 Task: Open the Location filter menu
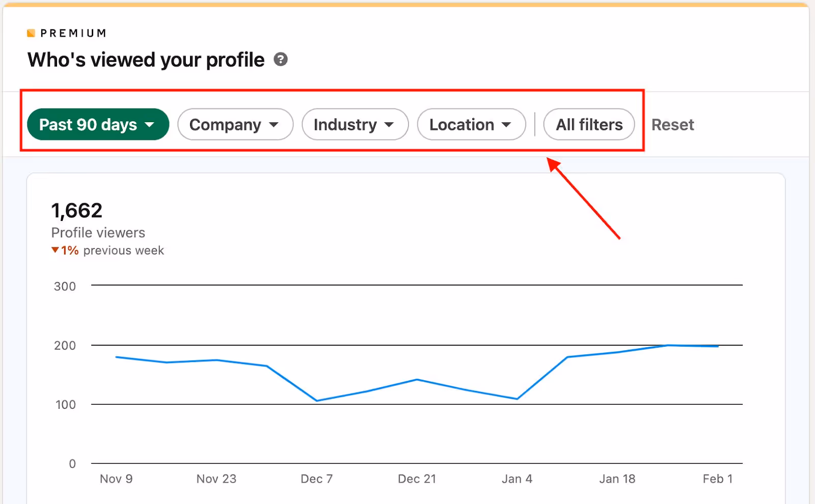click(x=471, y=124)
